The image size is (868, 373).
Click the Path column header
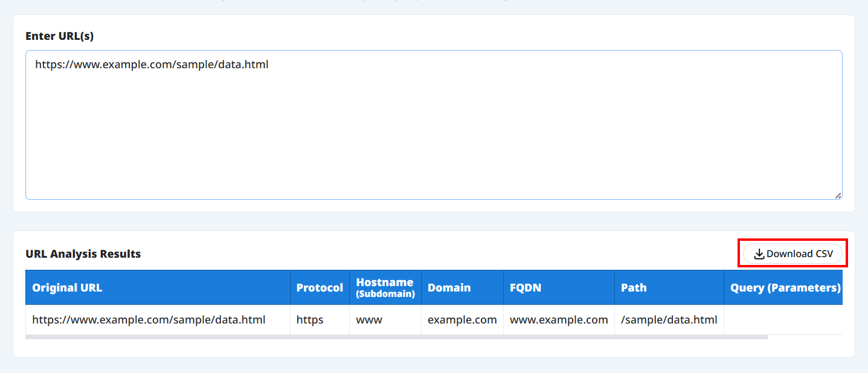[634, 288]
